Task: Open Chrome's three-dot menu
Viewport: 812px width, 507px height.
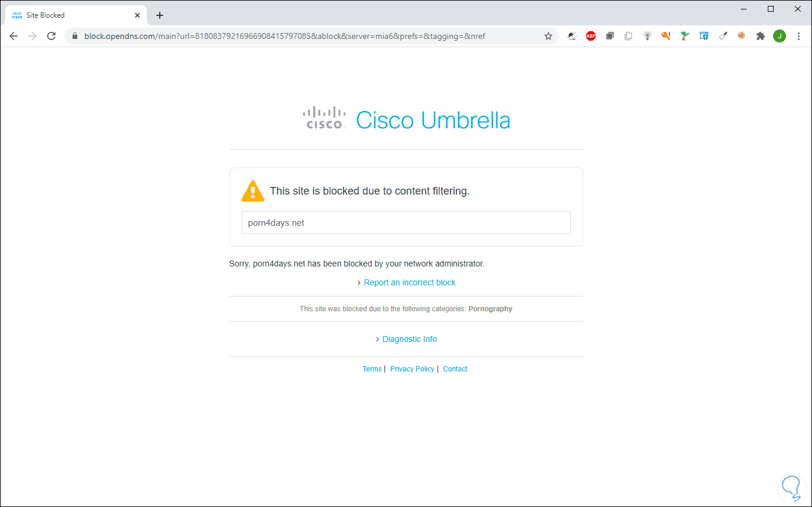Action: 799,36
